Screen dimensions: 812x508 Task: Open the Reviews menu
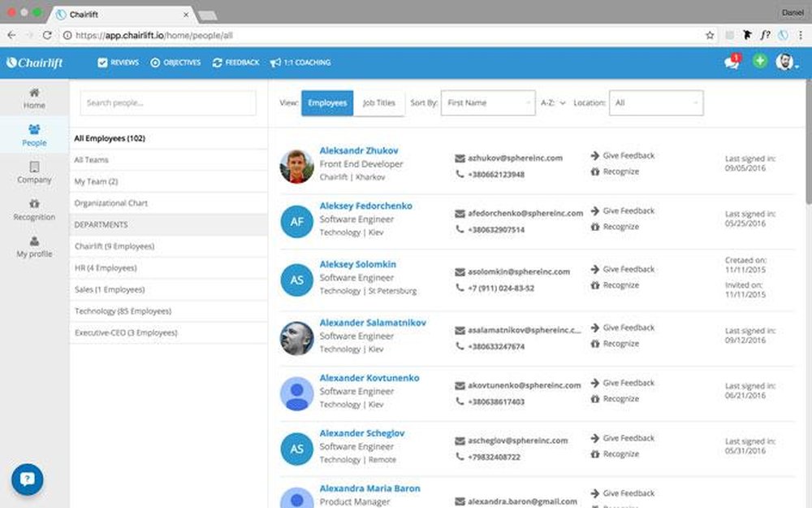pyautogui.click(x=118, y=63)
